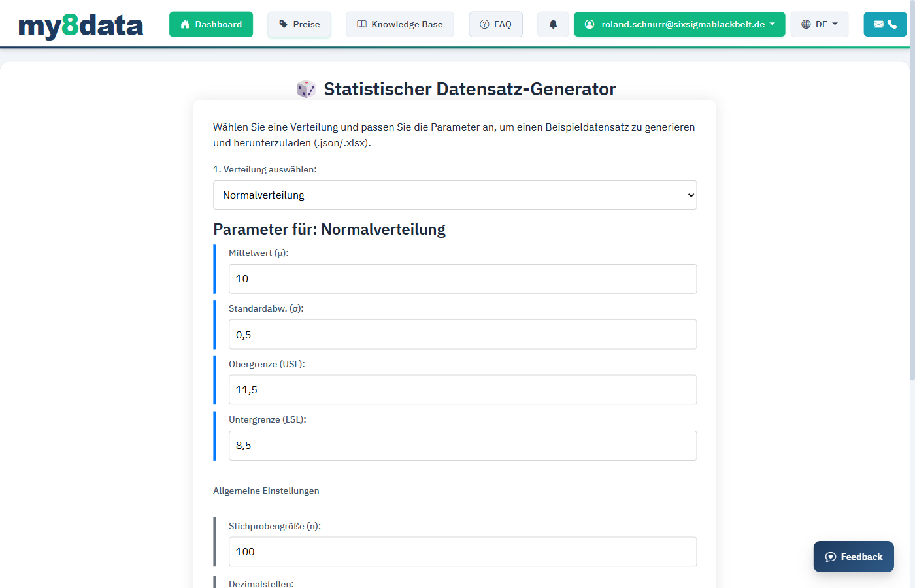Click the 'Statistischer Datensatz-Generator' heading
The width and height of the screenshot is (915, 588).
[x=470, y=89]
